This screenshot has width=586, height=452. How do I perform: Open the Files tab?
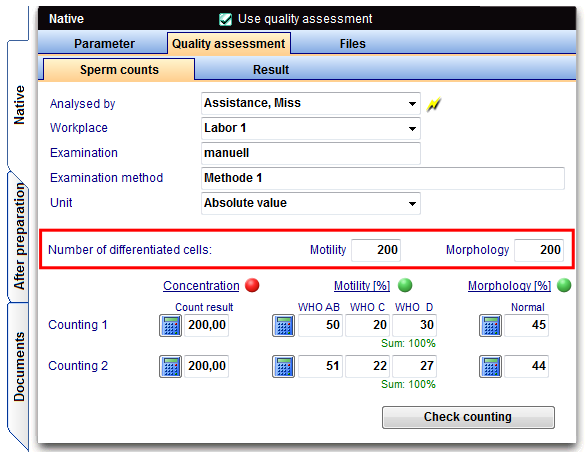click(x=352, y=44)
